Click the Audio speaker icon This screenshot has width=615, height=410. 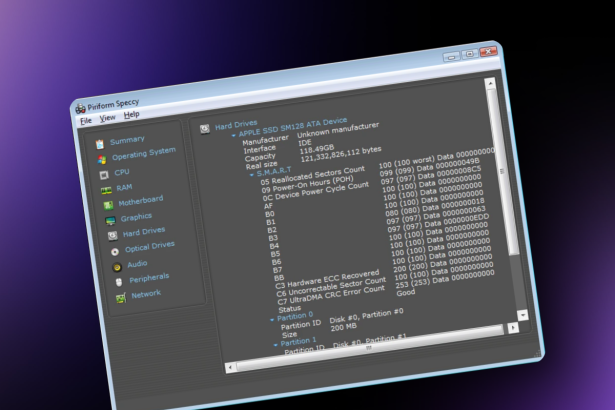click(117, 267)
